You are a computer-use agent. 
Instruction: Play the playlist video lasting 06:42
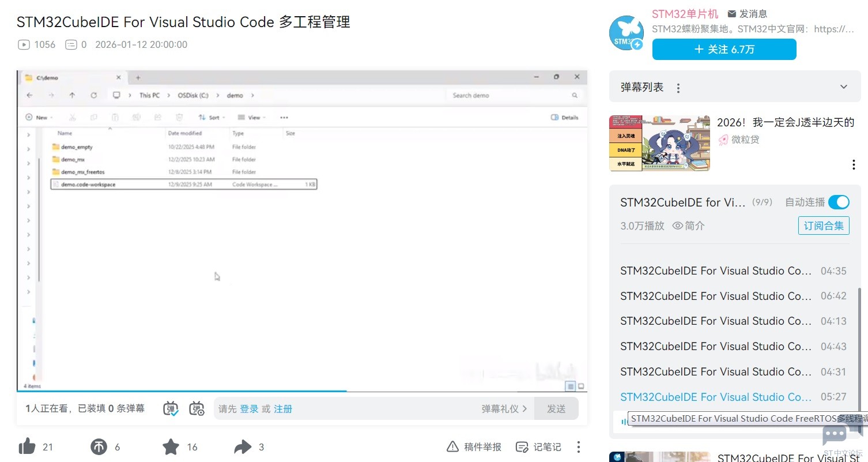coord(734,296)
